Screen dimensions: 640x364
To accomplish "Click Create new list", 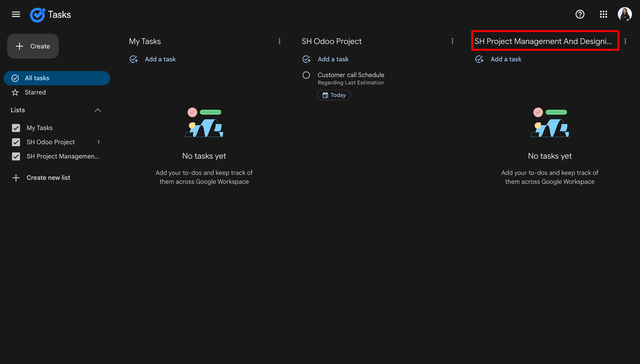I will click(x=41, y=178).
